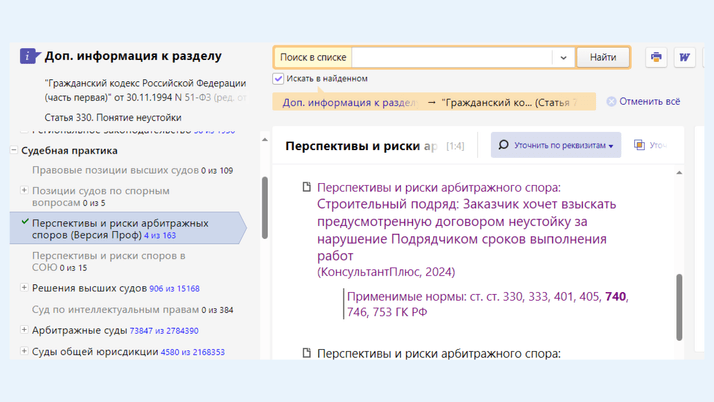Image resolution: width=714 pixels, height=402 pixels.
Task: Click into the Поиск в списке input field
Action: coord(452,58)
